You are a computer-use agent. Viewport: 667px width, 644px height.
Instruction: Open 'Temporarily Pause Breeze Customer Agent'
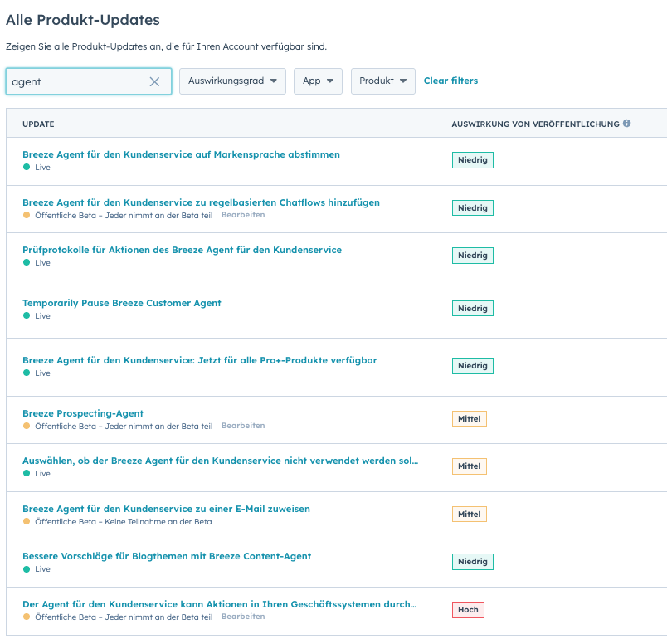pos(122,303)
